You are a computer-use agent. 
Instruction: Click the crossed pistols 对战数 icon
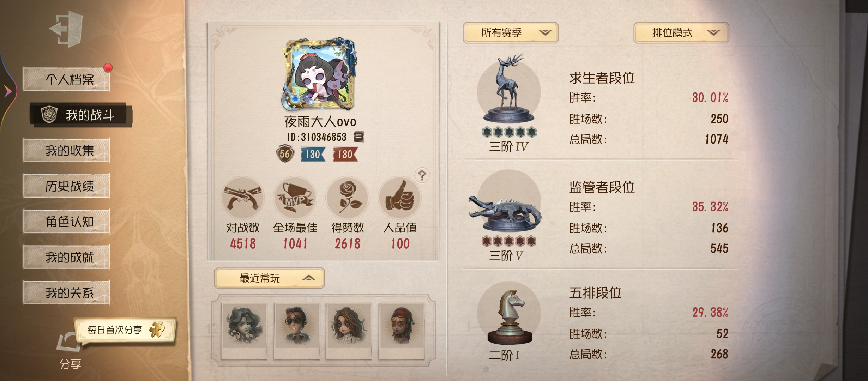click(x=243, y=198)
